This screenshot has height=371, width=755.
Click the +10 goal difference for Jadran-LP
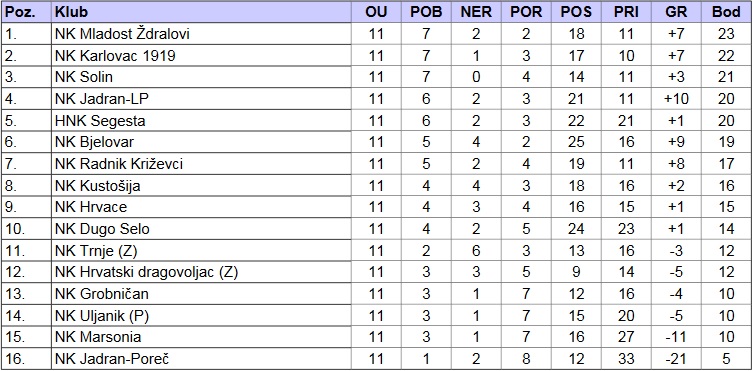point(676,99)
